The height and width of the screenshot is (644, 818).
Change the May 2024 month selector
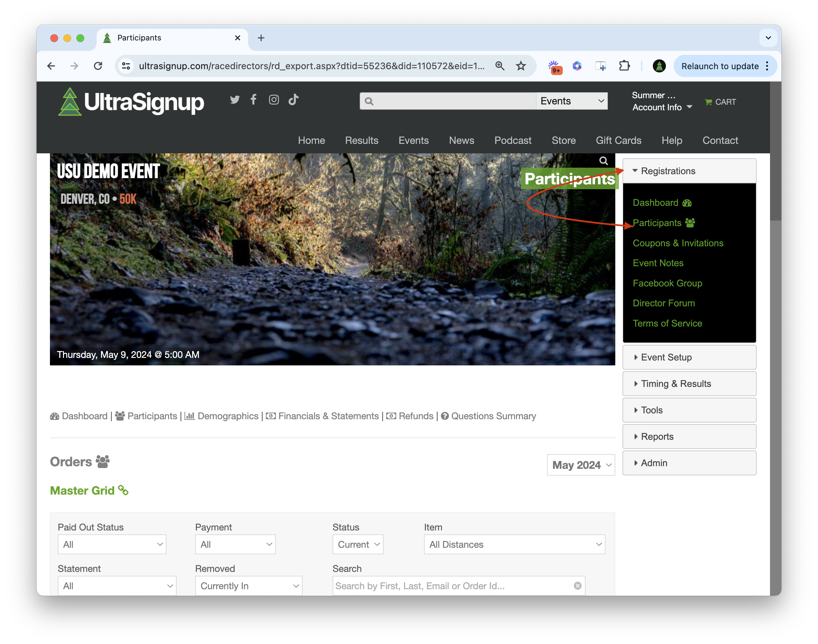click(581, 465)
